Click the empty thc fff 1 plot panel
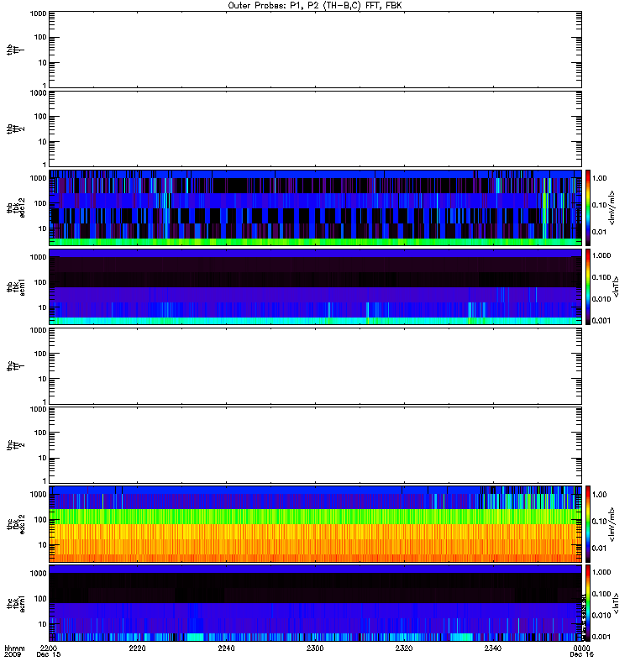The height and width of the screenshot is (672, 630). tap(315, 366)
